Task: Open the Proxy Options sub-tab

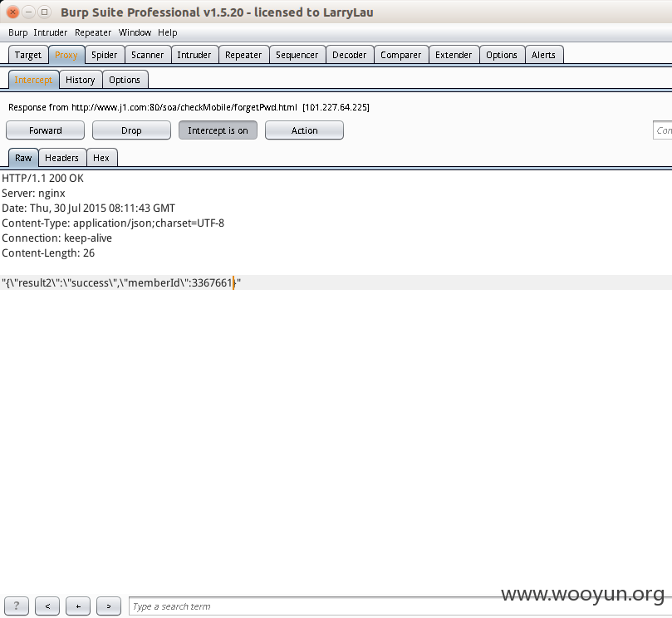Action: tap(125, 80)
